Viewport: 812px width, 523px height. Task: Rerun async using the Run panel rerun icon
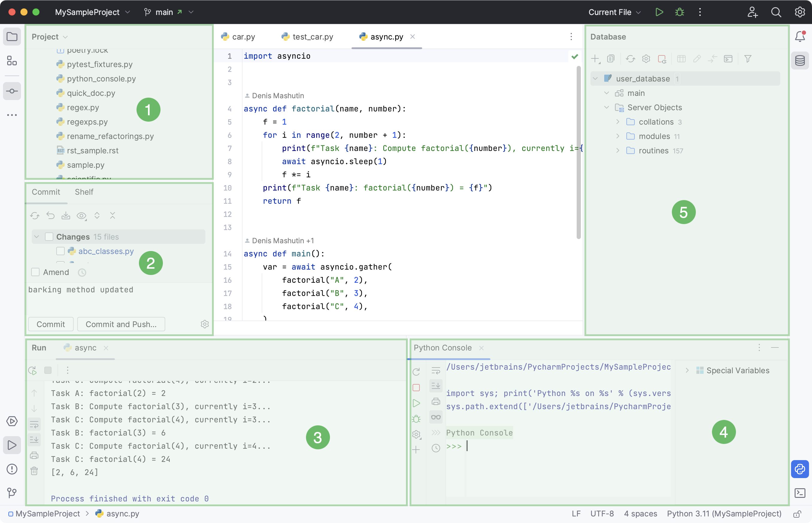pyautogui.click(x=33, y=370)
